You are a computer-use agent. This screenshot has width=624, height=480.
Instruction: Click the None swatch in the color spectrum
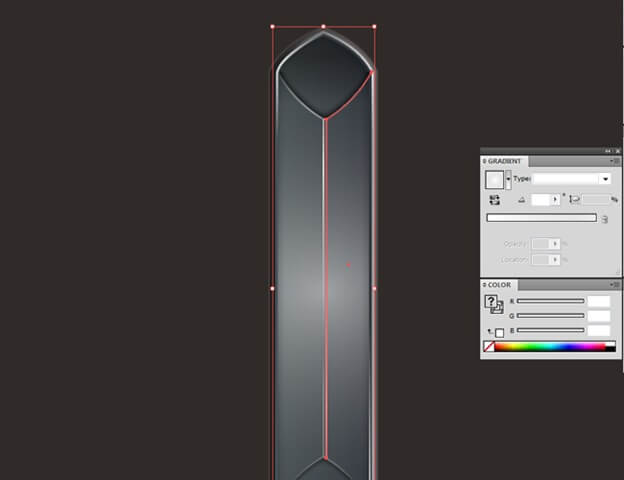[x=489, y=347]
